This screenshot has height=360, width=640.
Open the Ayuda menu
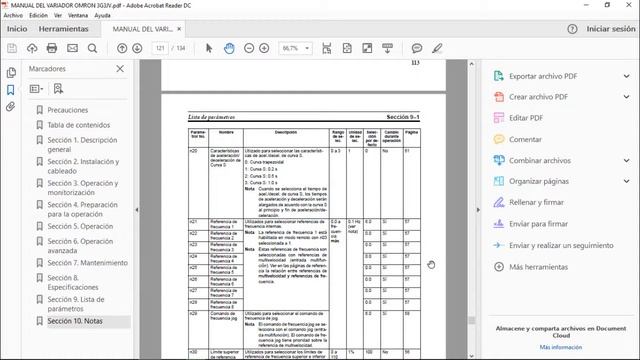point(102,16)
